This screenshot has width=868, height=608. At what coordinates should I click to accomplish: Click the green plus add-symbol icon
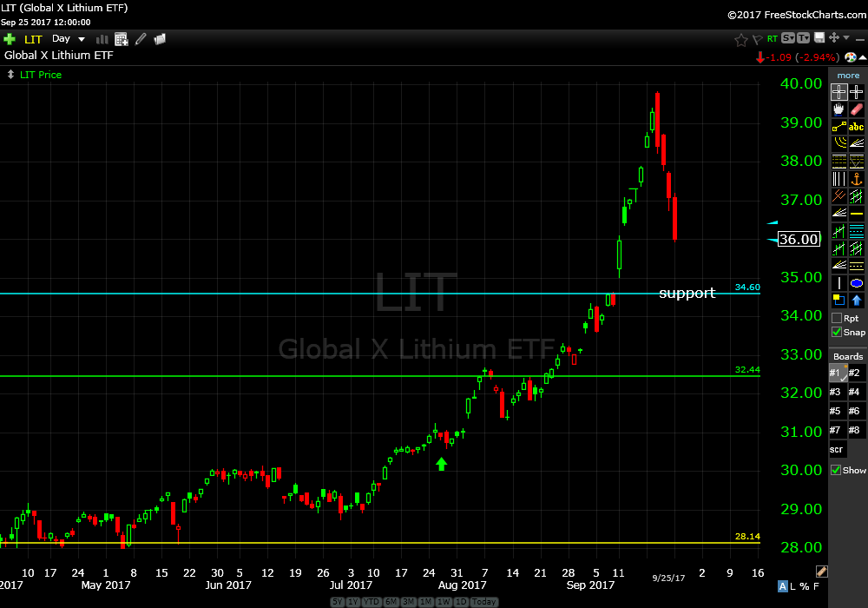[10, 39]
